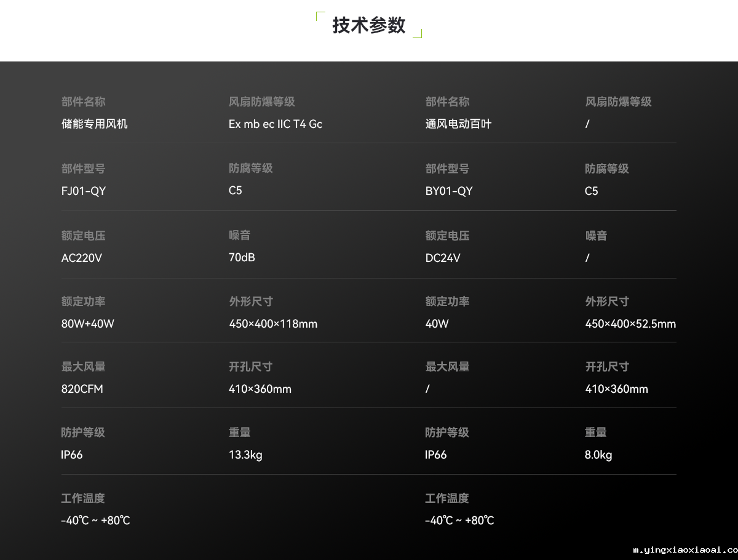Screen dimensions: 738x560
Task: Select the C5 corrosion rating under 防腐等级
Action: [x=235, y=191]
